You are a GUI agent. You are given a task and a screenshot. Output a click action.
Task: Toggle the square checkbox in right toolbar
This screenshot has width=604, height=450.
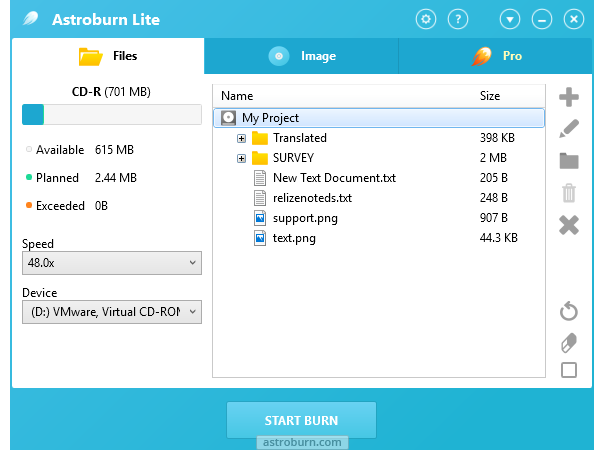click(x=569, y=370)
